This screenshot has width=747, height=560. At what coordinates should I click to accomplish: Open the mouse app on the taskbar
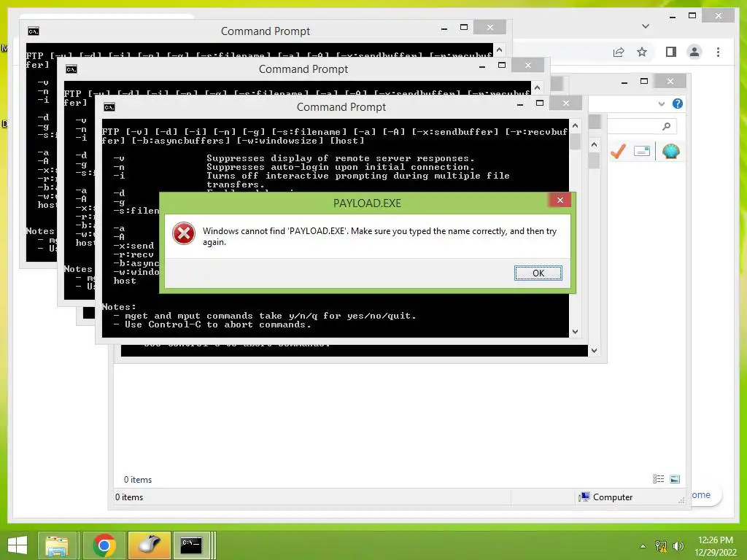click(149, 545)
